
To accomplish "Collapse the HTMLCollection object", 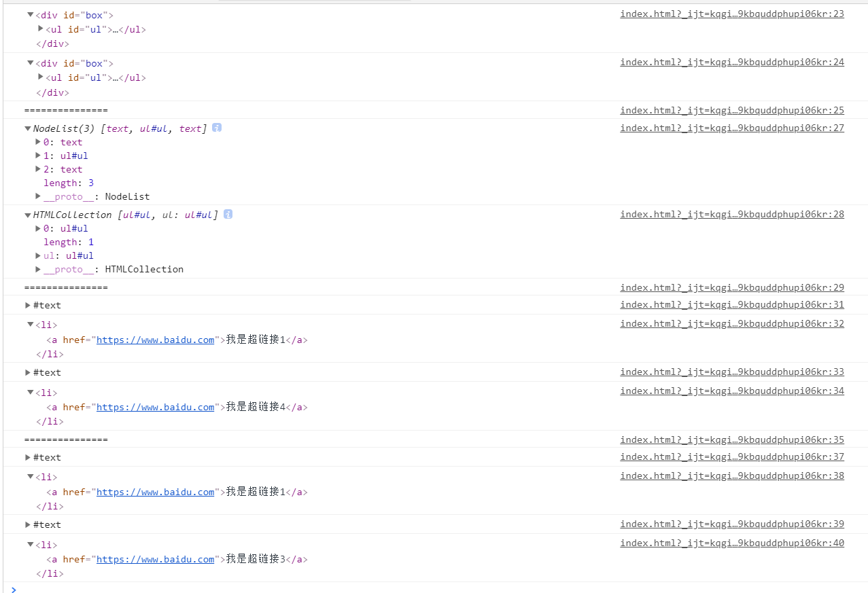I will tap(28, 215).
